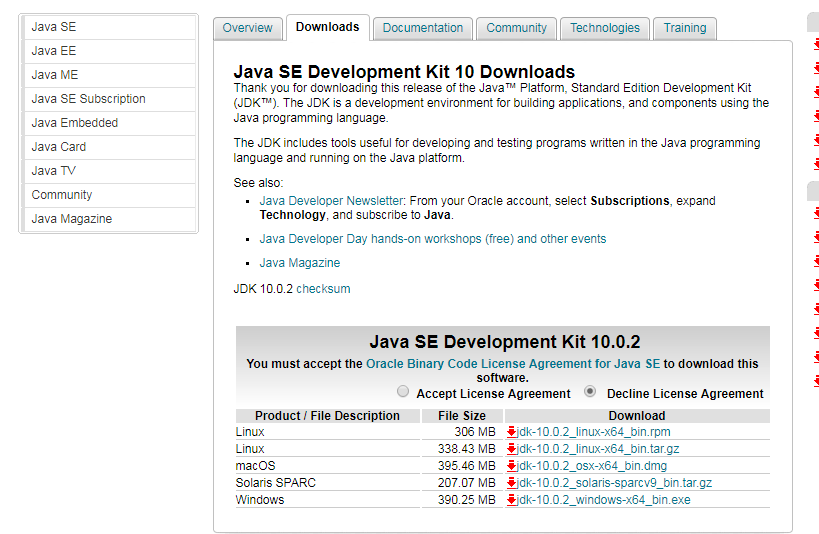Open the Overview tab
Image resolution: width=819 pixels, height=534 pixels.
(x=248, y=28)
